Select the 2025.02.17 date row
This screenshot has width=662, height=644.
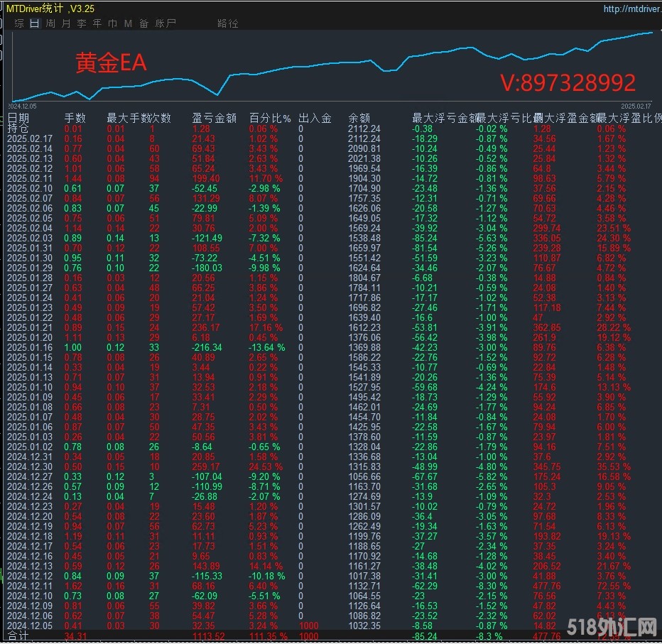click(30, 139)
